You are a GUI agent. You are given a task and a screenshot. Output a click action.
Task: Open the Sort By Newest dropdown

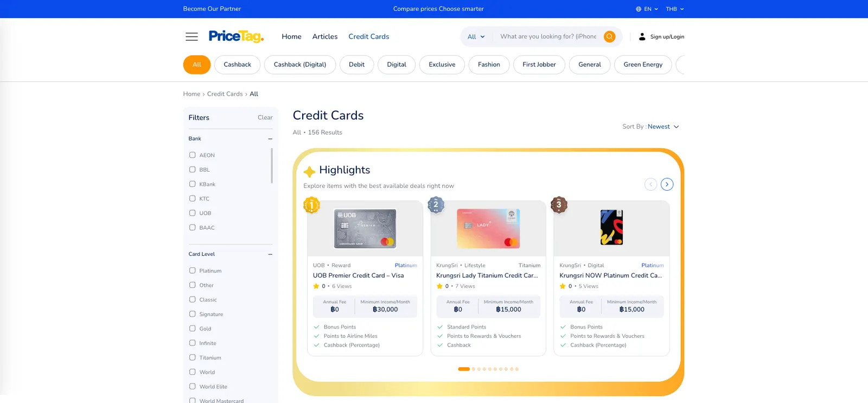click(663, 127)
